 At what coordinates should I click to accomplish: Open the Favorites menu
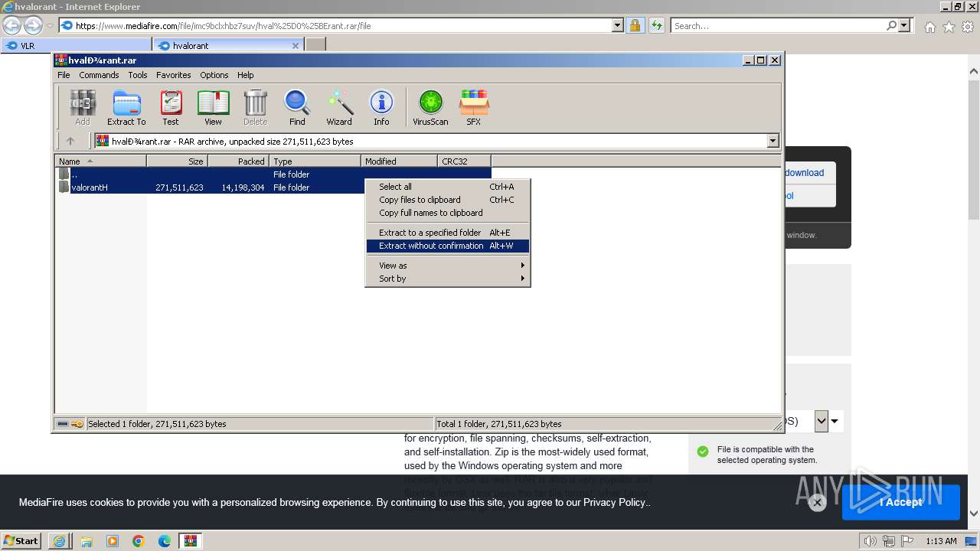tap(174, 75)
